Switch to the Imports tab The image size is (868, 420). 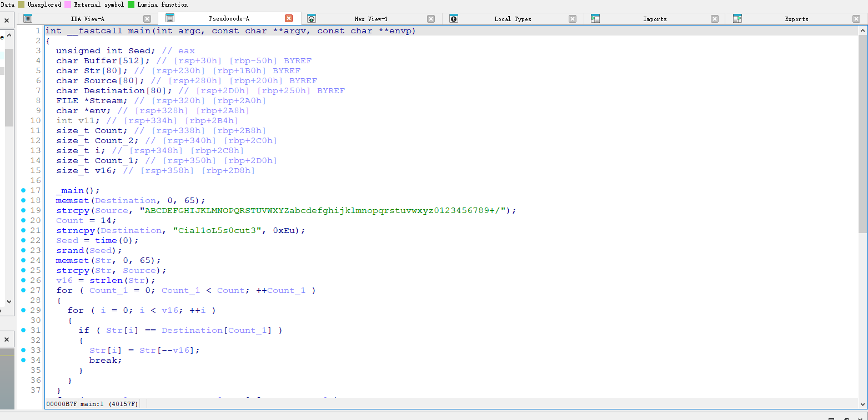point(654,19)
